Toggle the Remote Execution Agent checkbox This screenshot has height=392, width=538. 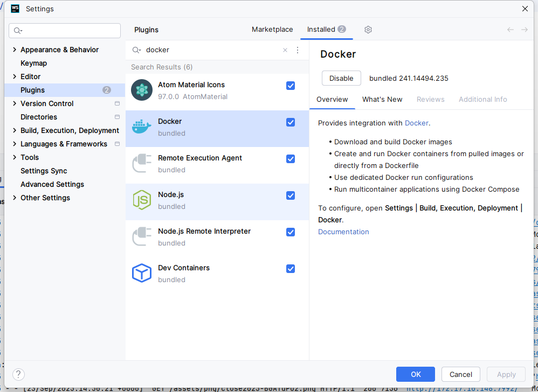click(291, 159)
